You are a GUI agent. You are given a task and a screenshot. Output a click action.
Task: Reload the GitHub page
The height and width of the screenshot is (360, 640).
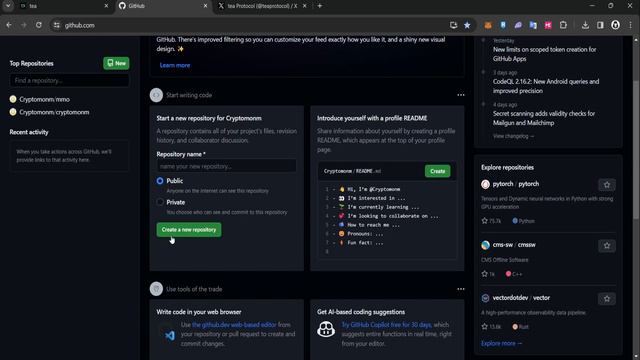(39, 25)
